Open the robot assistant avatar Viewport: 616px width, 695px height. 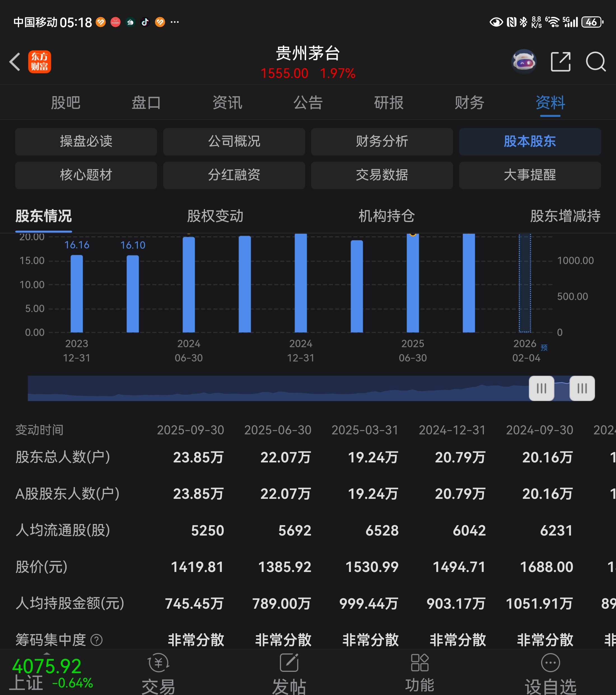click(x=524, y=62)
